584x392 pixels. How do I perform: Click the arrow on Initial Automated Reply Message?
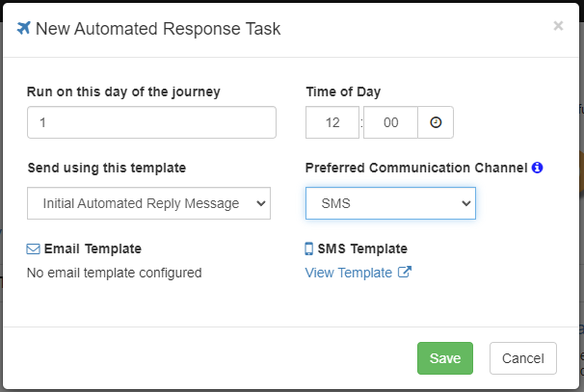[x=261, y=203]
